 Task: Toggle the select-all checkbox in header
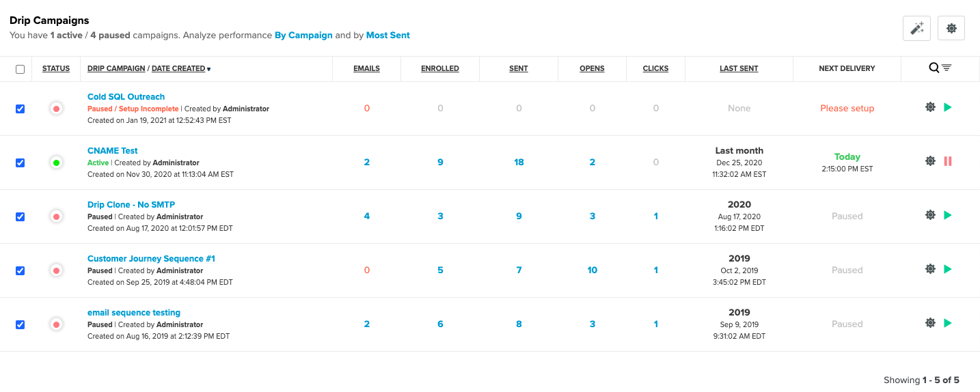[20, 69]
